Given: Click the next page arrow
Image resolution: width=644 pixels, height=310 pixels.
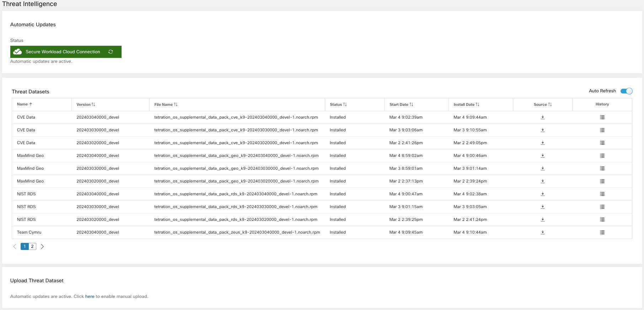Looking at the screenshot, I should pos(42,246).
